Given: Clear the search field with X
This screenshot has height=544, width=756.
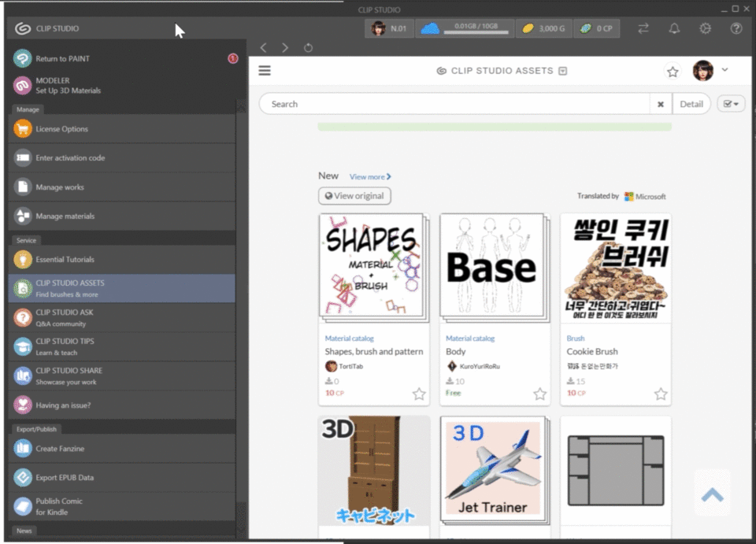Looking at the screenshot, I should [661, 104].
